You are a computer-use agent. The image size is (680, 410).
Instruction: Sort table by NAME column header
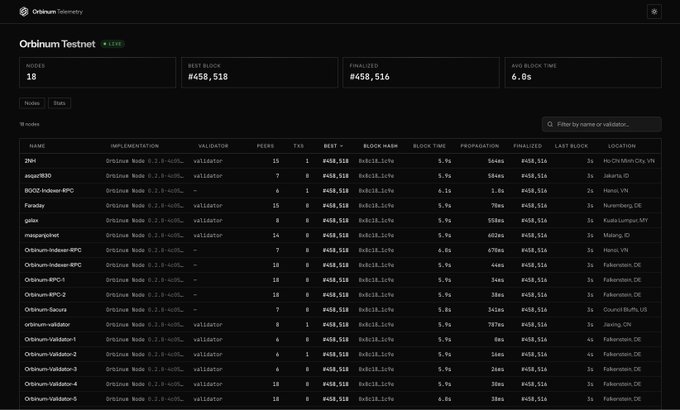click(x=37, y=146)
